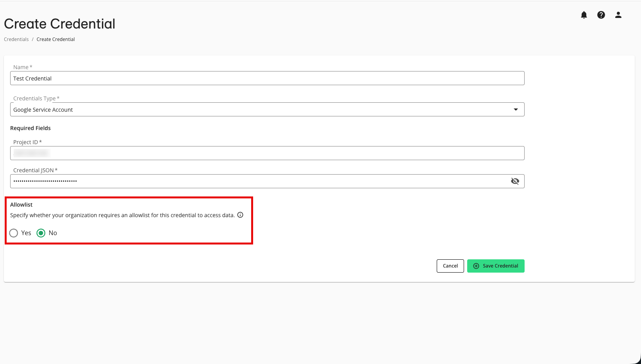The width and height of the screenshot is (641, 364).
Task: Click the Save Credential button
Action: [496, 266]
